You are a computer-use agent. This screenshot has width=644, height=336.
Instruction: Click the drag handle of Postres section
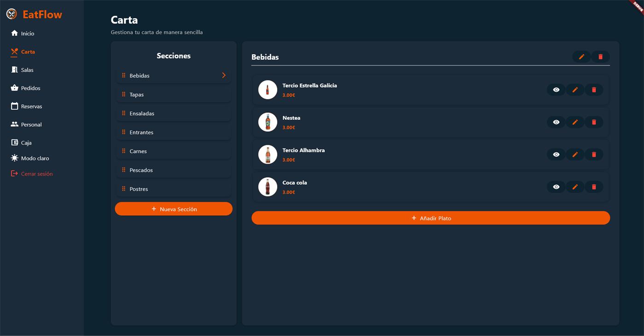(123, 189)
